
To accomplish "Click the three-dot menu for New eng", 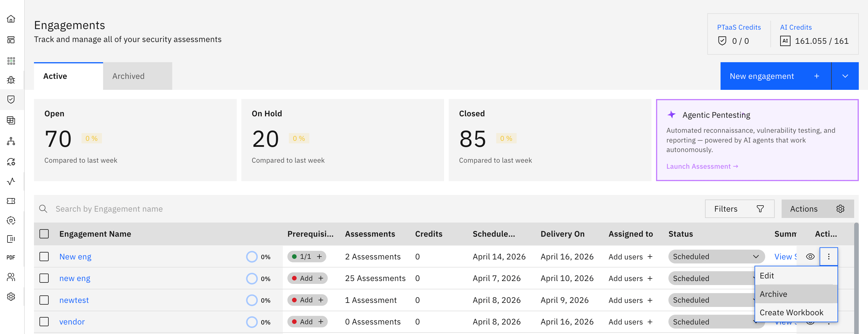I will (829, 257).
